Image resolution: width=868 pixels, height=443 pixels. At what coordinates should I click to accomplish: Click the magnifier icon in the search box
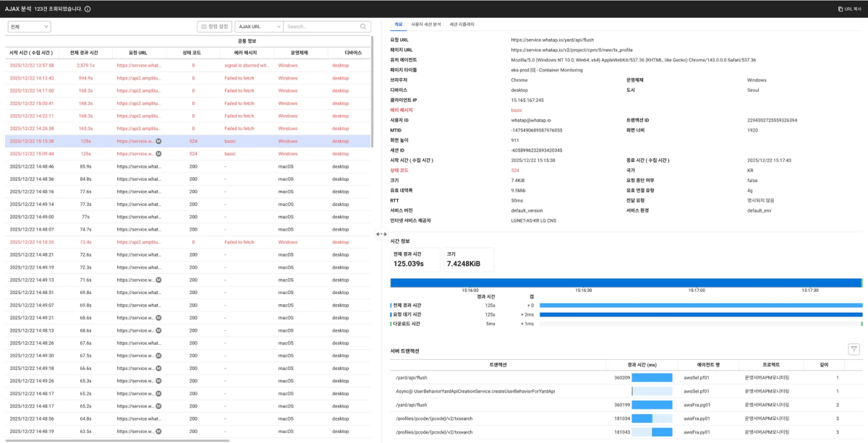pos(364,27)
